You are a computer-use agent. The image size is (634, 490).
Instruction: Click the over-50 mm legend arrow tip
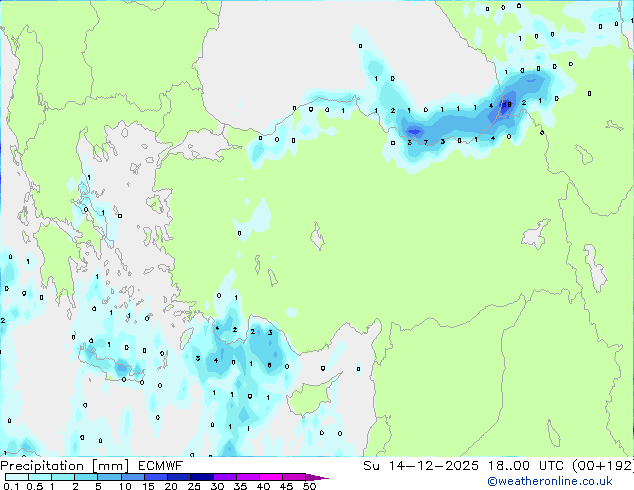click(317, 477)
